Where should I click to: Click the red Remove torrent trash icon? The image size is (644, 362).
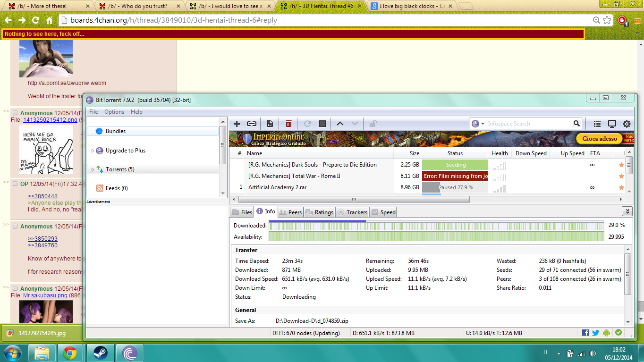[x=288, y=124]
